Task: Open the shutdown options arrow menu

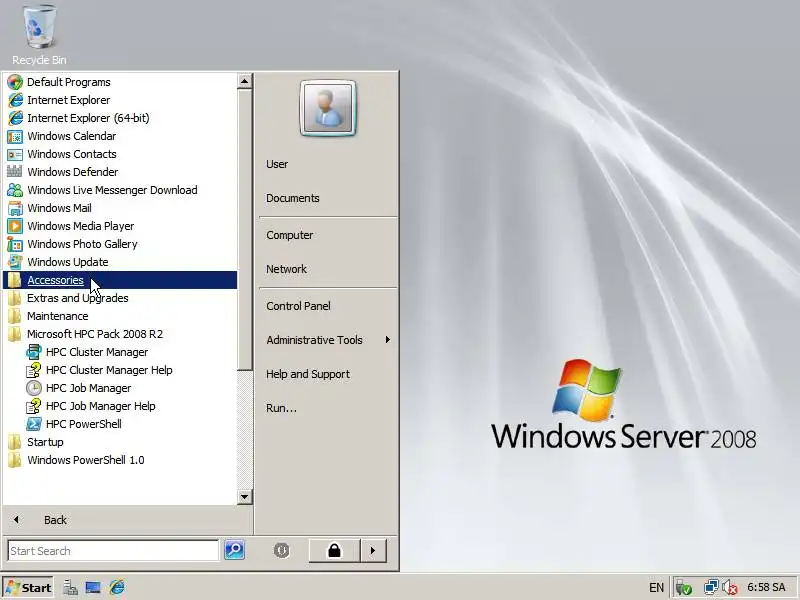Action: click(373, 551)
